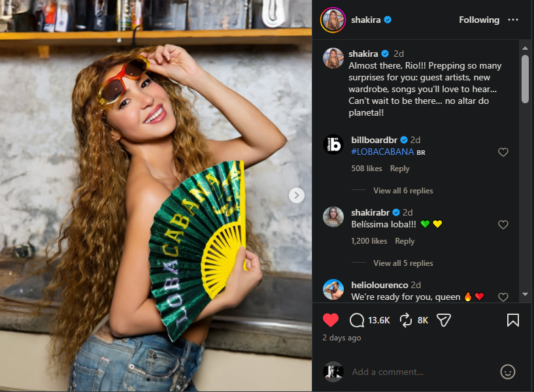Viewport: 534px width, 392px height.
Task: Open the post comments bubble icon
Action: click(358, 320)
